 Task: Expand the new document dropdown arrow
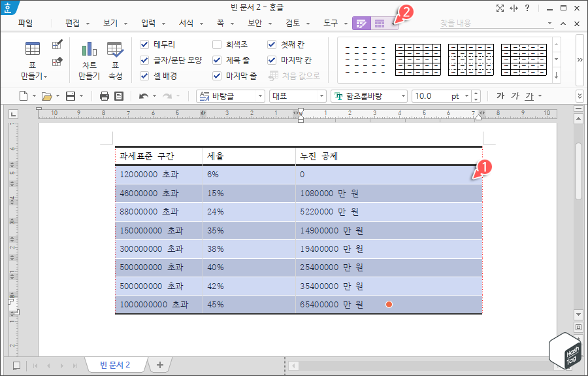pos(34,96)
